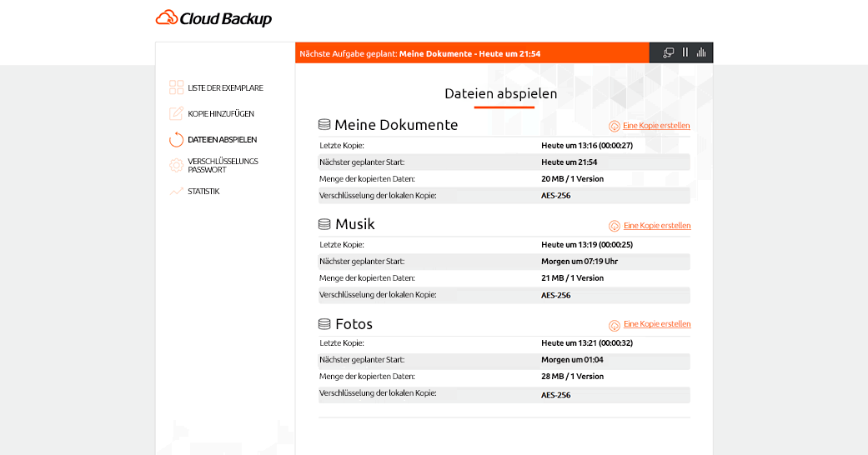Click the gear icon beside Verschlüsselungs Passwort

point(176,165)
